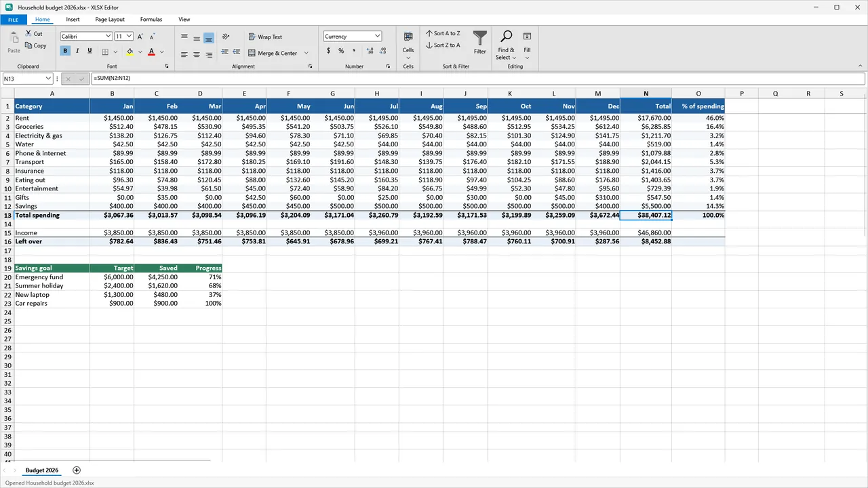Expand the Merge & Center dropdown arrow
868x488 pixels.
click(306, 53)
